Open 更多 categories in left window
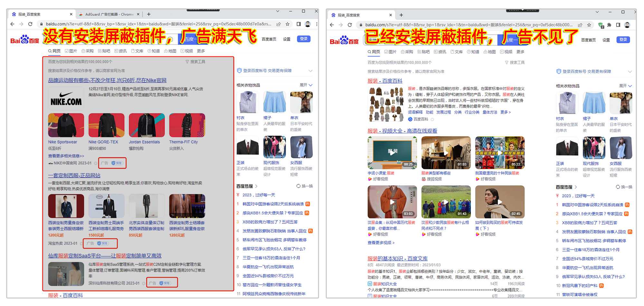 (x=201, y=51)
